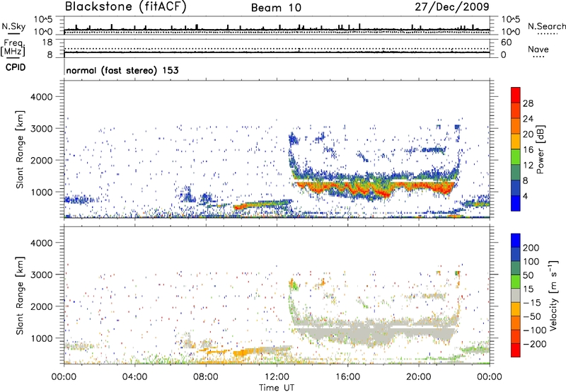Click the "1000" tick on the power panel
This screenshot has height=392, width=566.
click(x=42, y=192)
